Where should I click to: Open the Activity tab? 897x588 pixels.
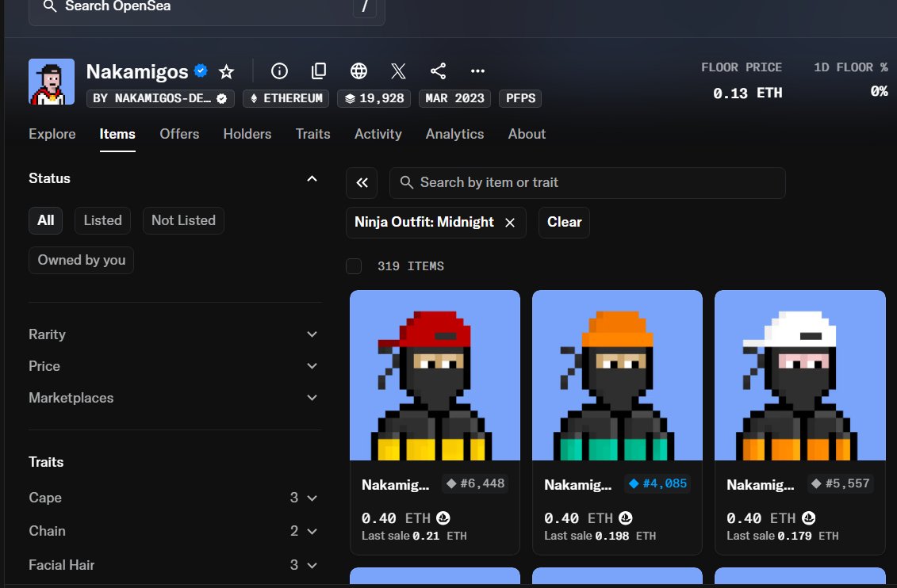point(378,134)
